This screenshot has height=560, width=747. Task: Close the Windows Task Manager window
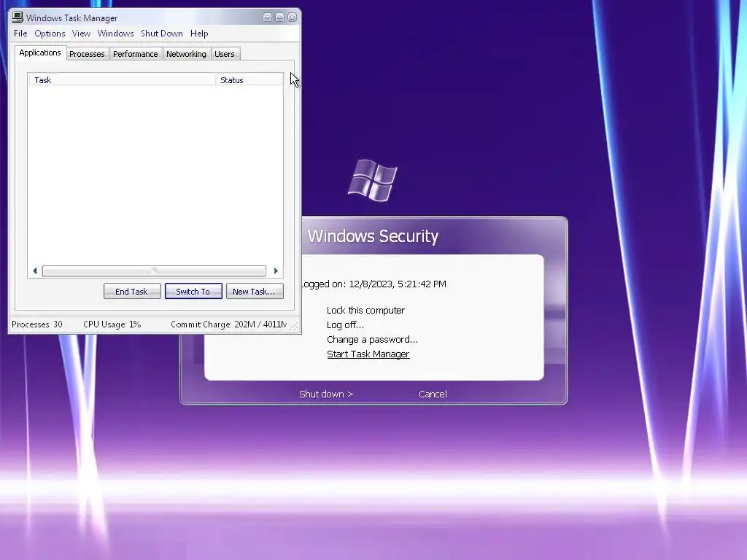292,17
